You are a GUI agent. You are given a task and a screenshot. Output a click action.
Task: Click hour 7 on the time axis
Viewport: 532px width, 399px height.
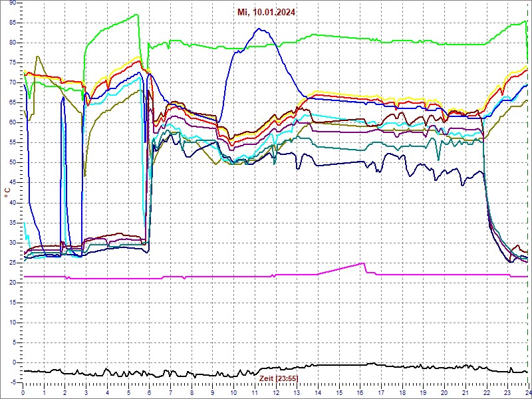170,392
